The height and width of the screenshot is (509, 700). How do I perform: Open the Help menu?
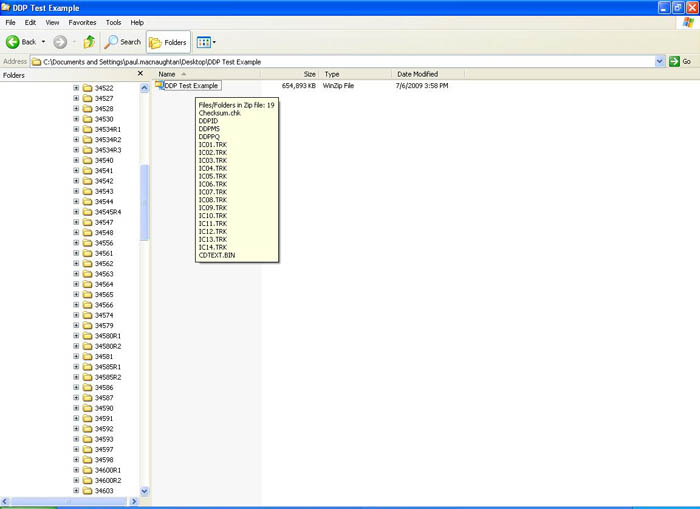137,22
